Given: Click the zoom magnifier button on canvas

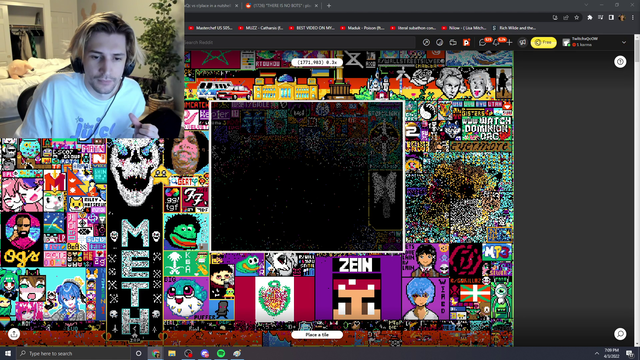Looking at the screenshot, I should point(620,334).
